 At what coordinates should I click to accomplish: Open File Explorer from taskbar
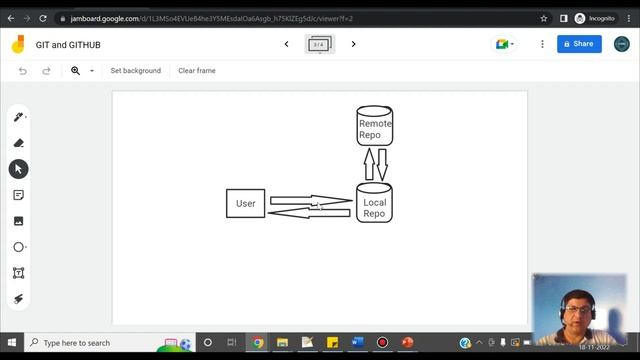point(282,342)
